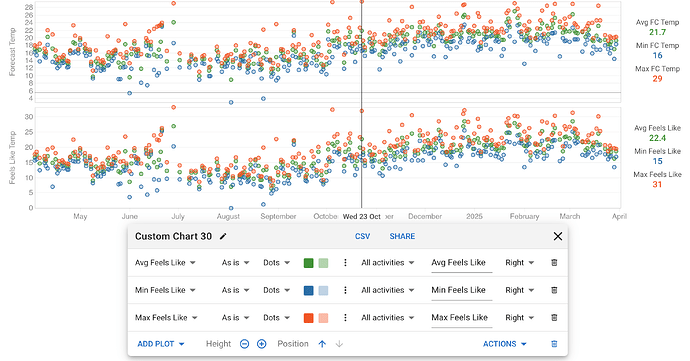Click the Avg Feels Like value 22.4

pos(657,138)
